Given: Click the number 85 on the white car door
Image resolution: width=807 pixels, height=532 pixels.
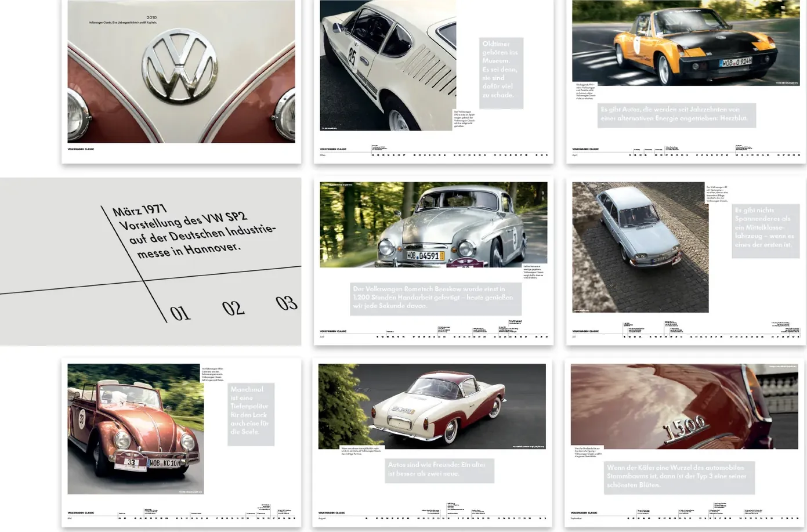Looking at the screenshot, I should click(352, 56).
